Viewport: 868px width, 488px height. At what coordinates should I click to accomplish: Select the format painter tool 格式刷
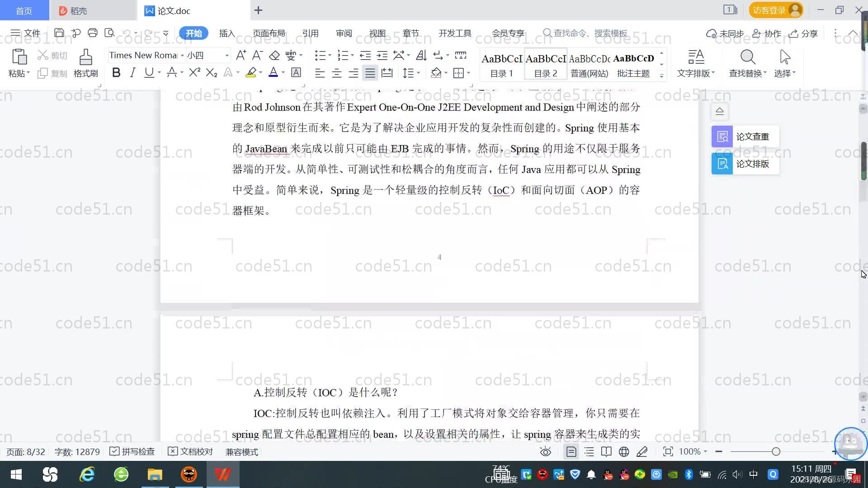point(85,63)
